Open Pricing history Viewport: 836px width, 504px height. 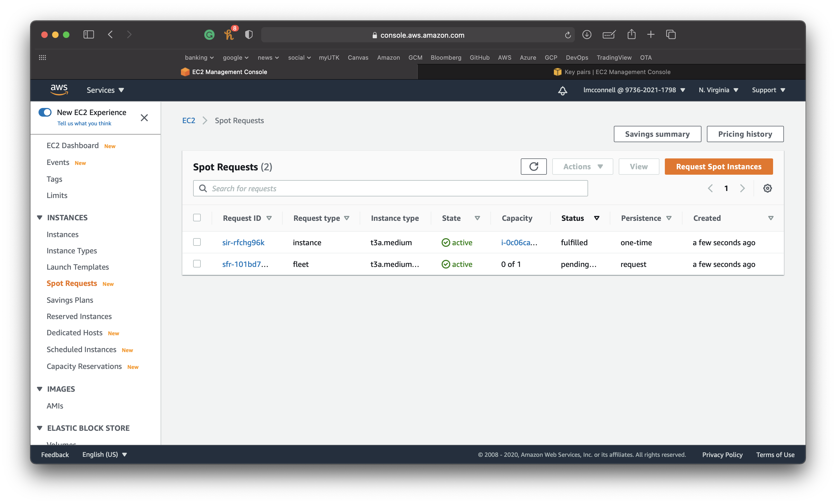click(745, 134)
